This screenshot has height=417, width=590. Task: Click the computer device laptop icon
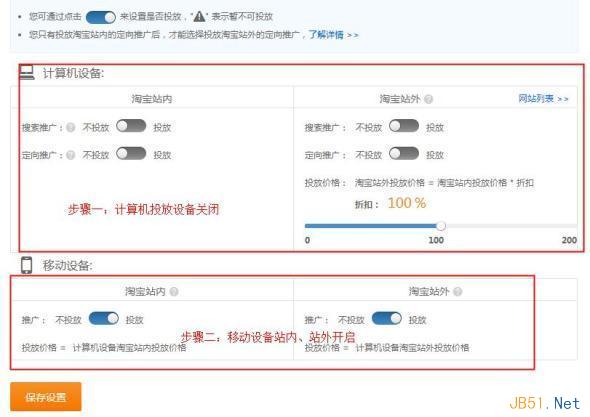27,72
